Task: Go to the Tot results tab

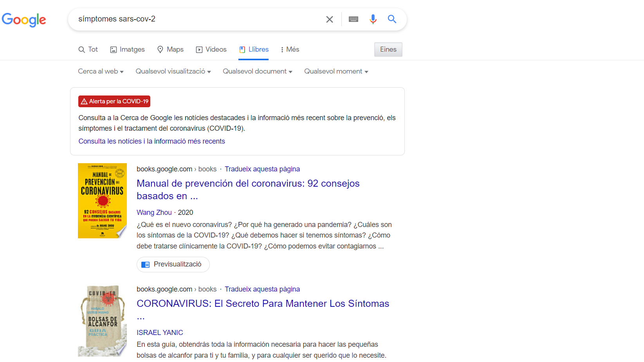Action: pos(88,50)
